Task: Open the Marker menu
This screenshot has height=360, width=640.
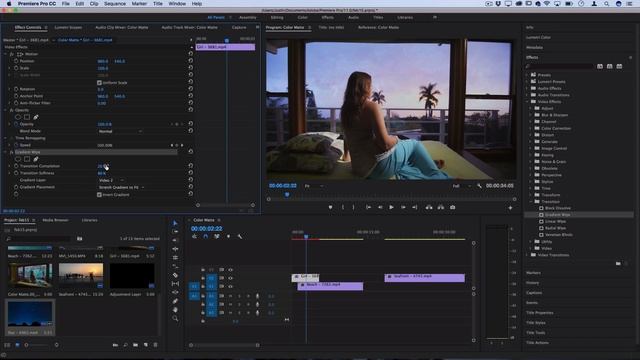Action: pos(139,4)
